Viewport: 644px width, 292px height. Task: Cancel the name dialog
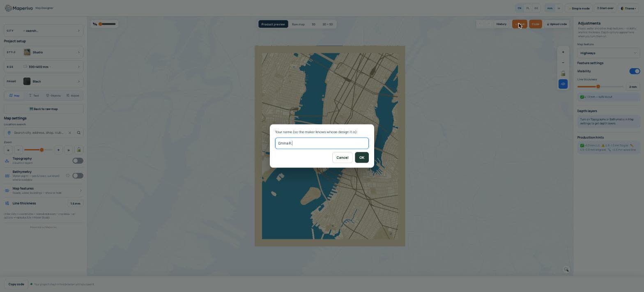[x=342, y=158]
